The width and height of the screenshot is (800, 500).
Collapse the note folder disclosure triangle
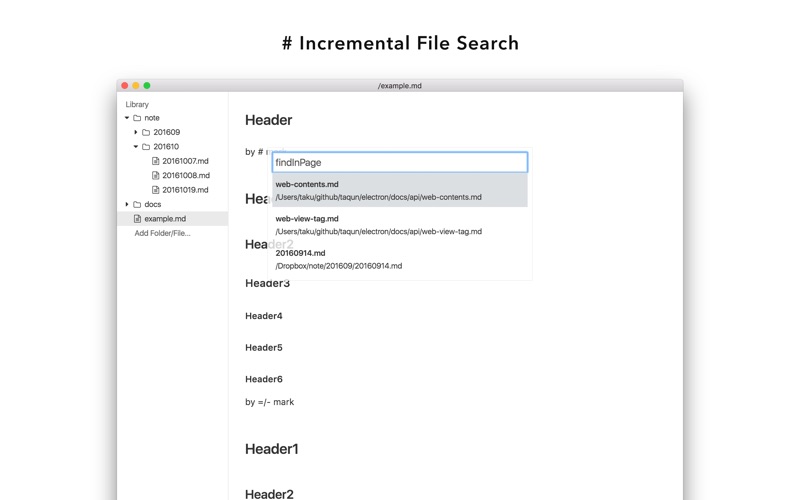pyautogui.click(x=127, y=118)
